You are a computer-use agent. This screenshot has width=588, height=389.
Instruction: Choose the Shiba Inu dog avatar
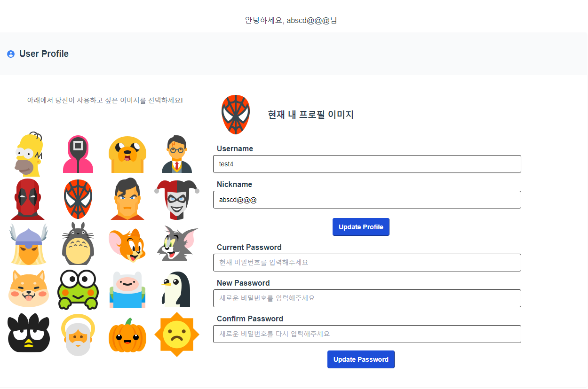pyautogui.click(x=29, y=289)
